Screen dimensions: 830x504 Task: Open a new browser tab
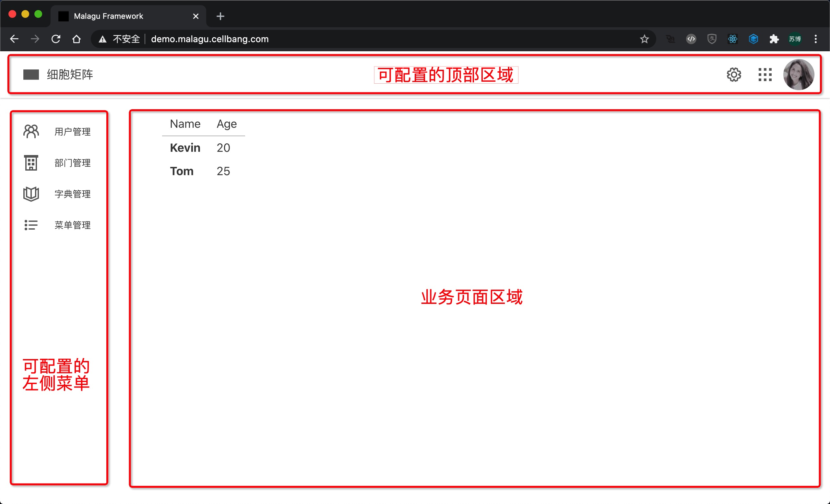(x=220, y=16)
